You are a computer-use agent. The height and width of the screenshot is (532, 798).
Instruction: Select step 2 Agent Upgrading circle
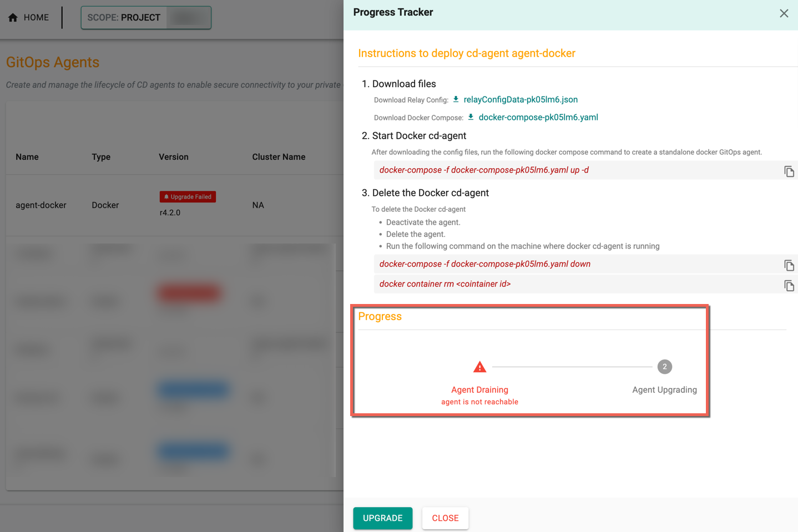coord(664,367)
